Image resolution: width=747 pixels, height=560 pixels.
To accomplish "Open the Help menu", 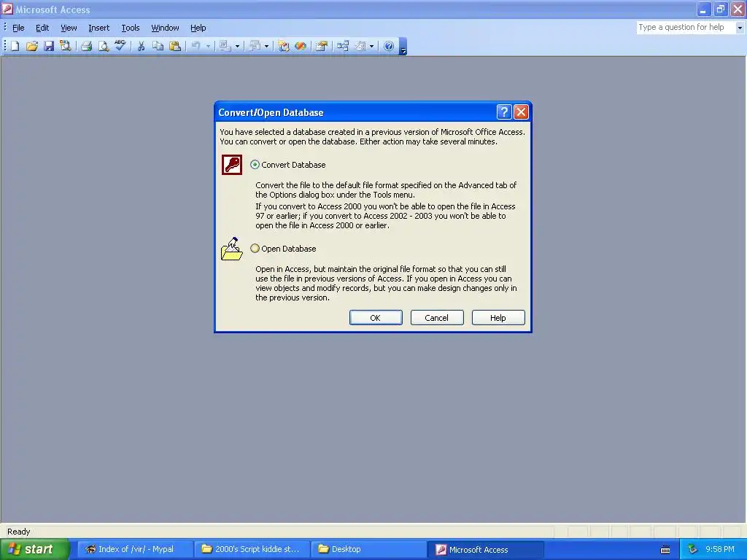I will tap(198, 28).
